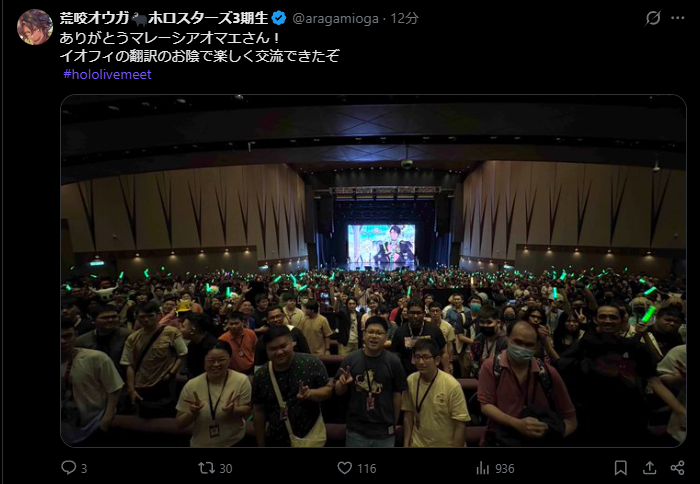This screenshot has height=484, width=700.
Task: Open the @aragamioga handle link
Action: pos(335,19)
